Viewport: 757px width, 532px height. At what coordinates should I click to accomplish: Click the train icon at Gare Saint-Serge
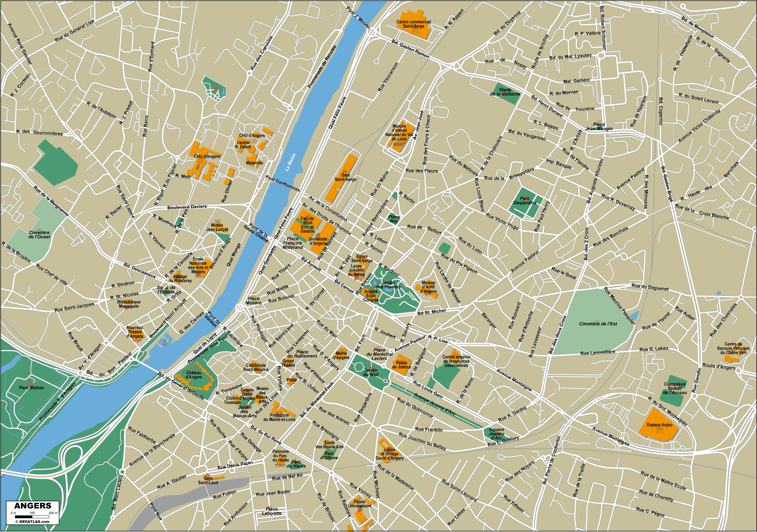pos(345,171)
